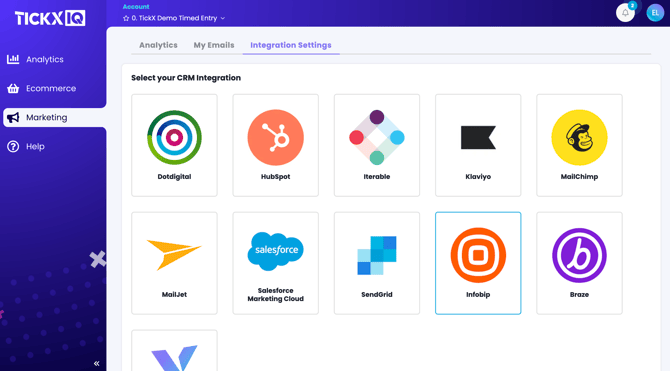Viewport: 670px width, 371px height.
Task: Click the Select your CRM Integration heading
Action: (186, 78)
